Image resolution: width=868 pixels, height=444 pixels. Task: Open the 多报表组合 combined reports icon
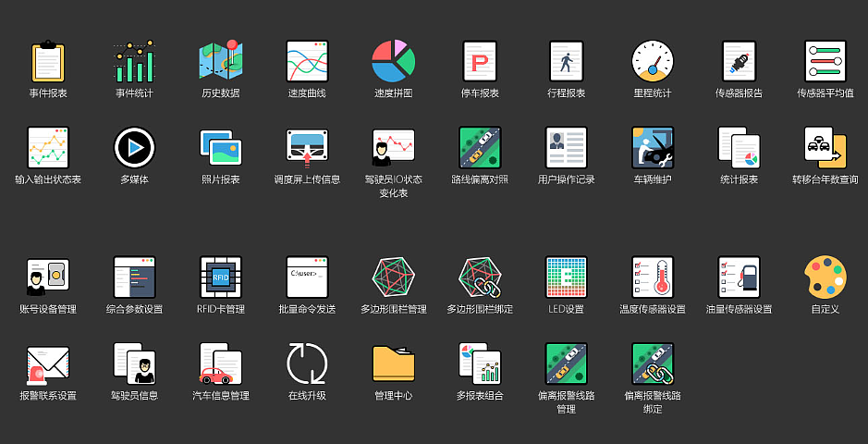[x=480, y=364]
